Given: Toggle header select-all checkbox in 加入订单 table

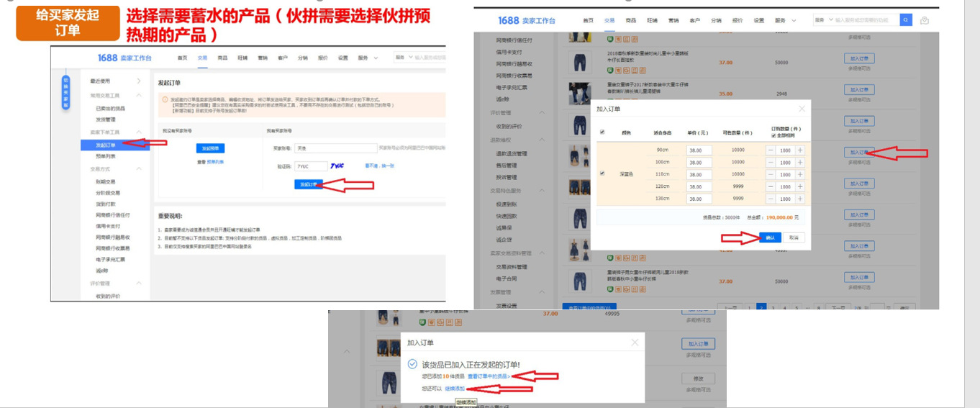Looking at the screenshot, I should pos(602,132).
